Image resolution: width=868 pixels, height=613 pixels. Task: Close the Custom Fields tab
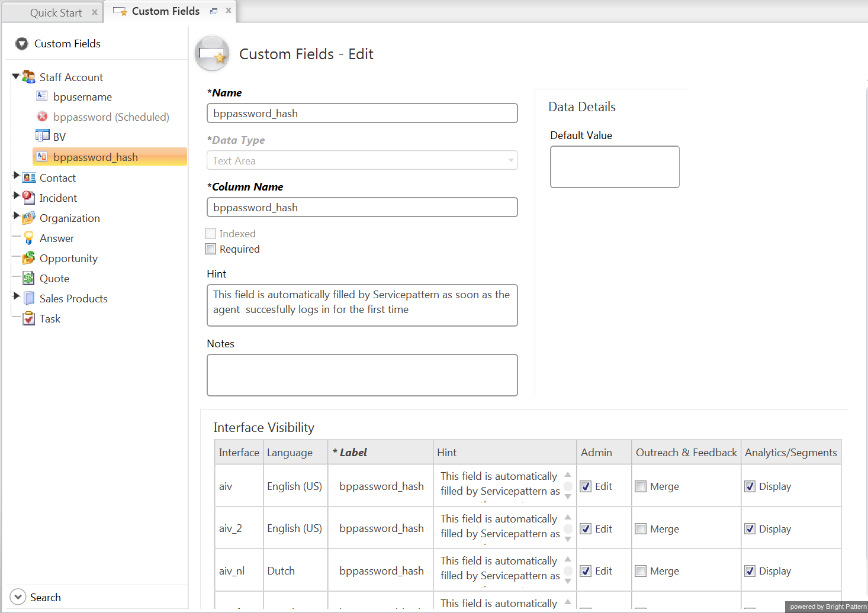click(229, 11)
